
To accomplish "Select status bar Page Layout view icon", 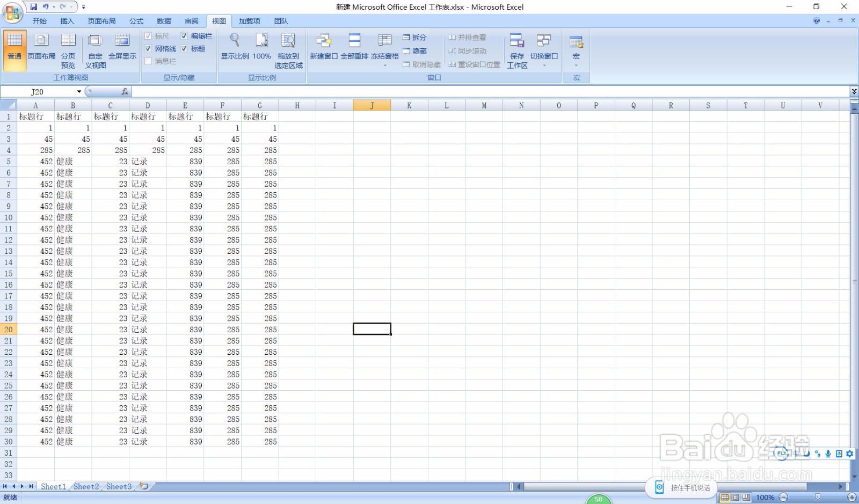I will pyautogui.click(x=736, y=498).
